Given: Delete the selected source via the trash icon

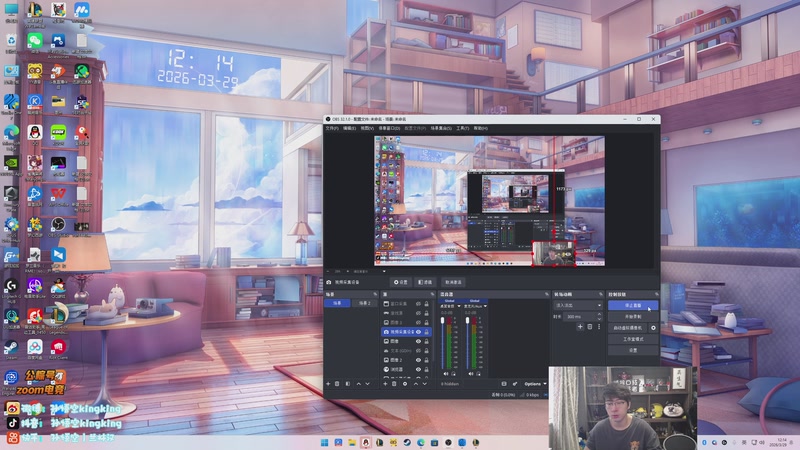Looking at the screenshot, I should [x=394, y=384].
